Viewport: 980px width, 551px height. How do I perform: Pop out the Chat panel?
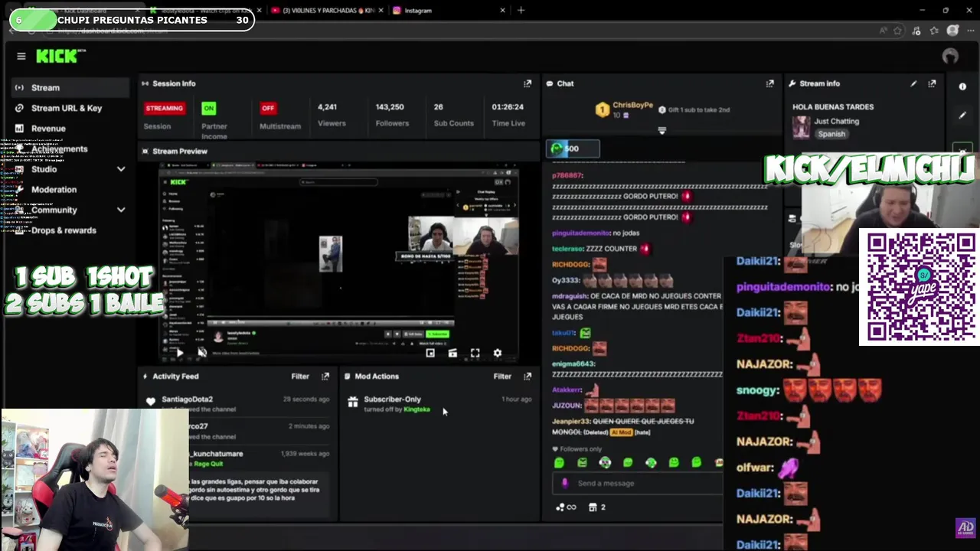tap(769, 83)
